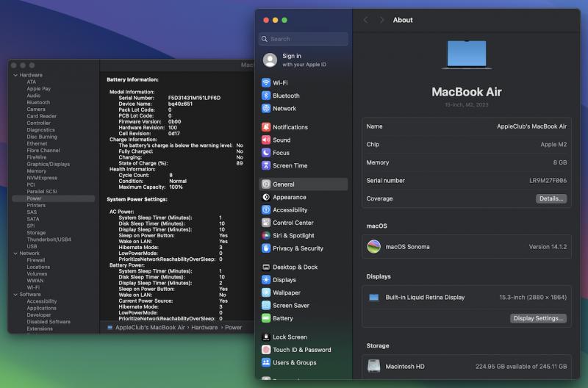This screenshot has width=588, height=388.
Task: Click the Apple ID avatar icon
Action: (270, 60)
